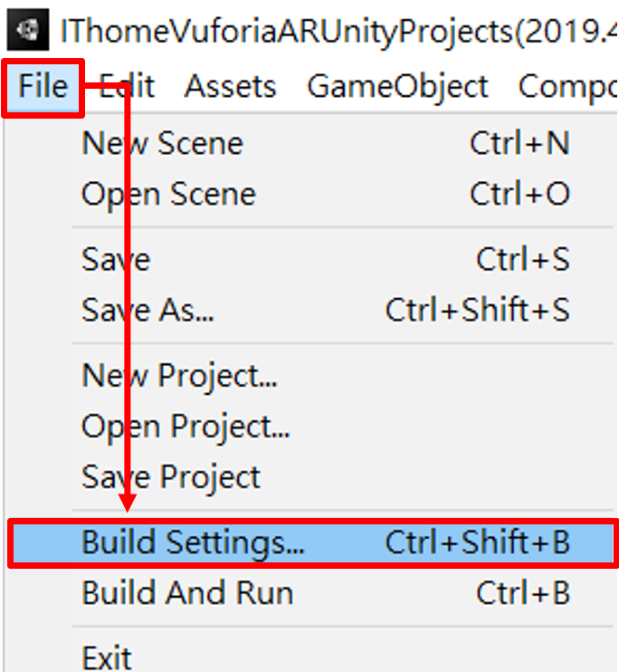Viewport: 619px width, 672px height.
Task: Click the Unity logo in title bar
Action: click(x=27, y=32)
